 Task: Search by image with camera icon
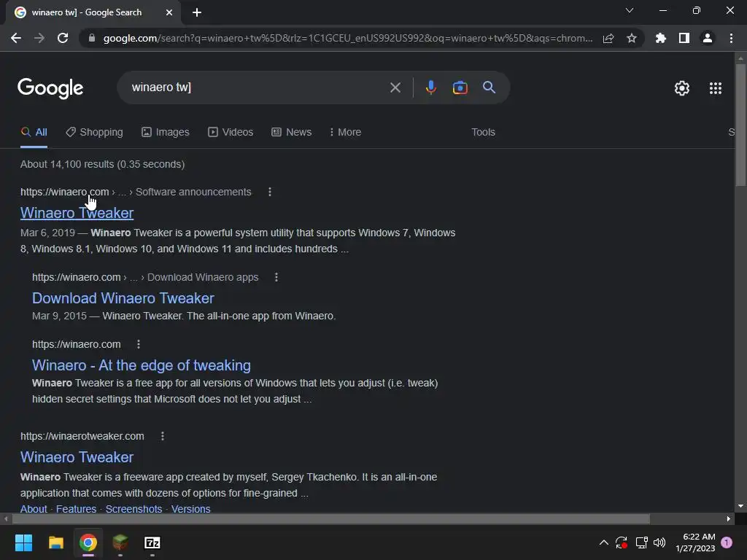(460, 87)
